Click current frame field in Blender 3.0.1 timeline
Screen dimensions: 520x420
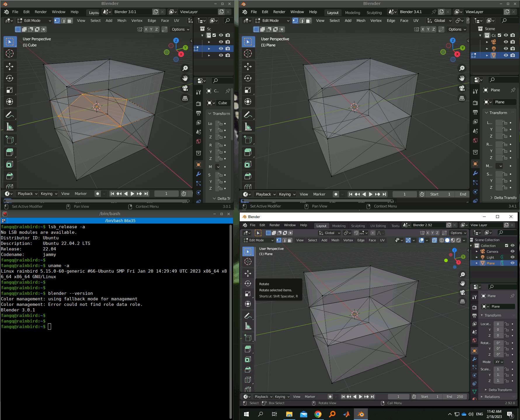(x=166, y=194)
